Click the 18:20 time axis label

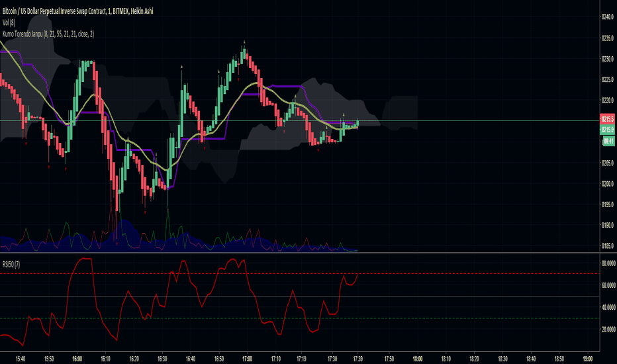[474, 359]
